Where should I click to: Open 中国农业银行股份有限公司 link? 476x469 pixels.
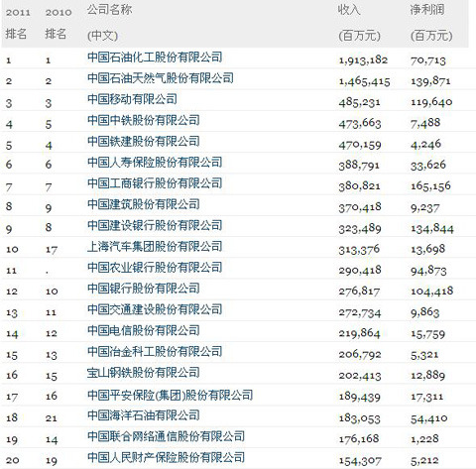(x=155, y=268)
